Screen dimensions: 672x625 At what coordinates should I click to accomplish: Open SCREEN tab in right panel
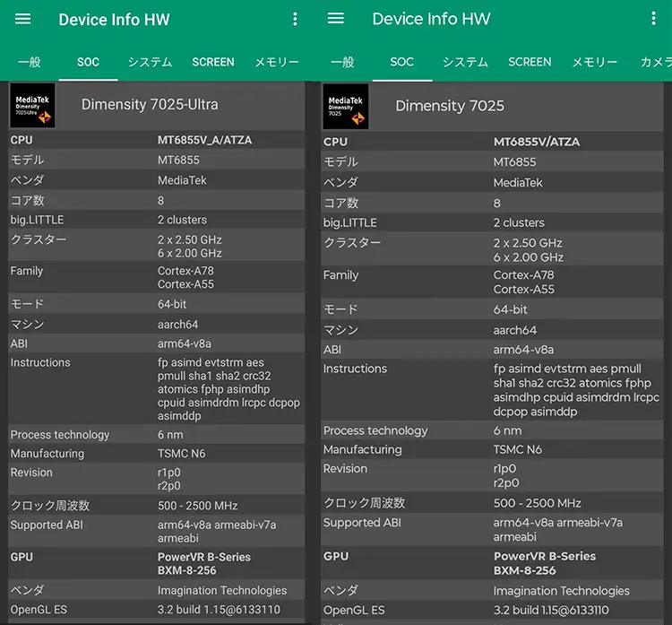530,62
